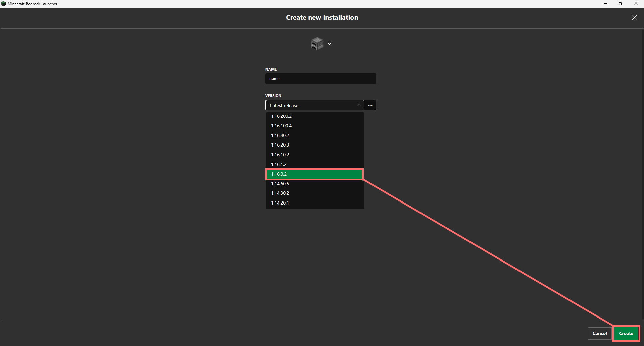Select version 1.16.10.2
This screenshot has width=644, height=346.
315,155
